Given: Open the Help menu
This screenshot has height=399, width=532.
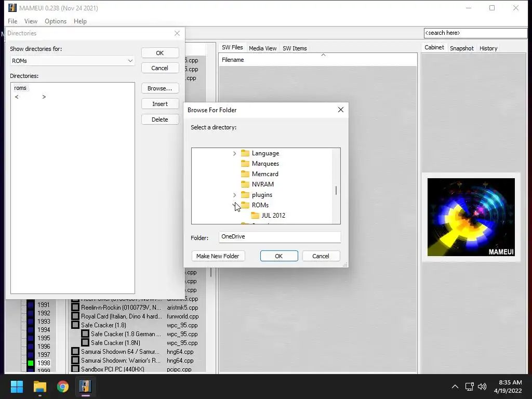Looking at the screenshot, I should click(x=80, y=21).
